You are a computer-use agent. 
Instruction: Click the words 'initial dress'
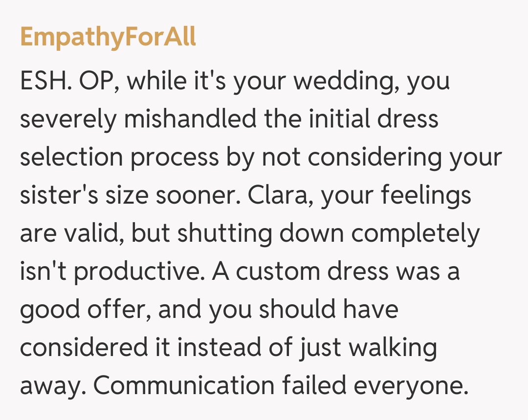tap(373, 119)
